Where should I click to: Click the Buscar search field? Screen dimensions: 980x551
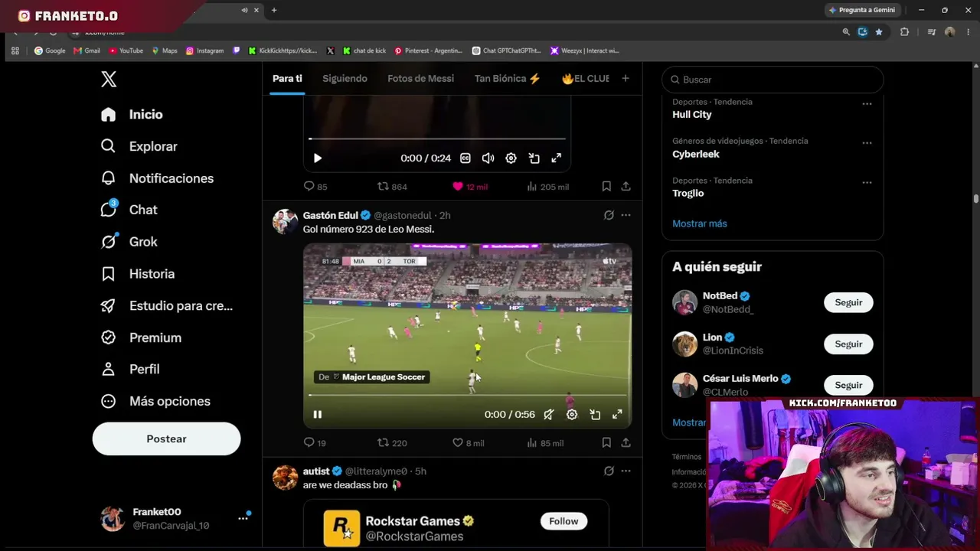tap(773, 80)
